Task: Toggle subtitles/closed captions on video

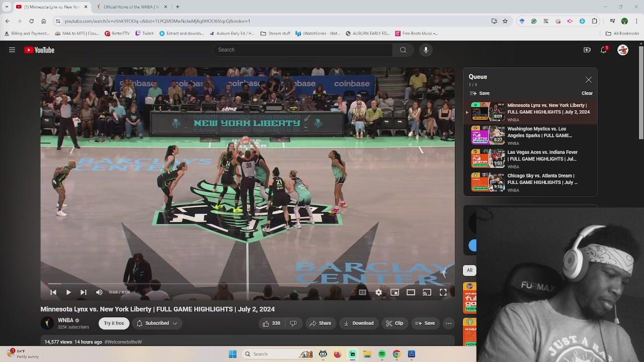Action: coord(362,292)
